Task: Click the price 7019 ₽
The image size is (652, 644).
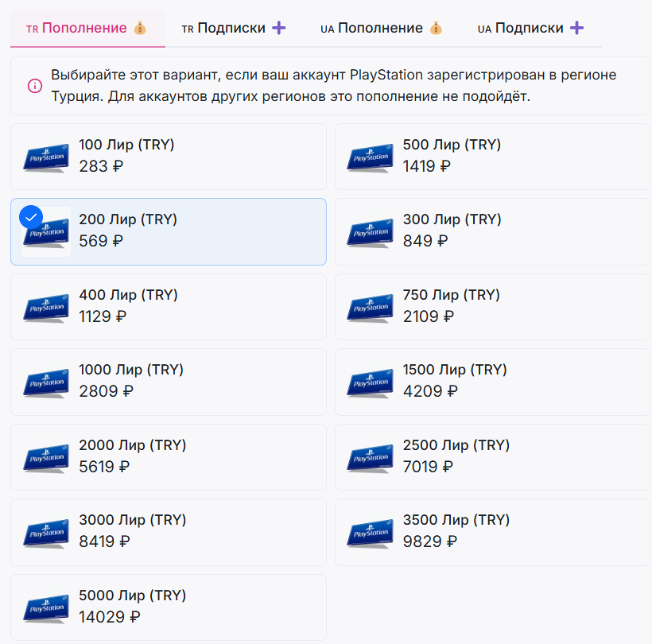Action: pyautogui.click(x=428, y=467)
